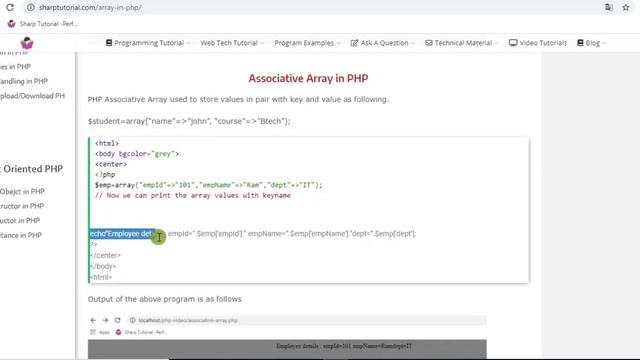The width and height of the screenshot is (640, 360).
Task: Open the Technical Material menu
Action: pyautogui.click(x=462, y=43)
